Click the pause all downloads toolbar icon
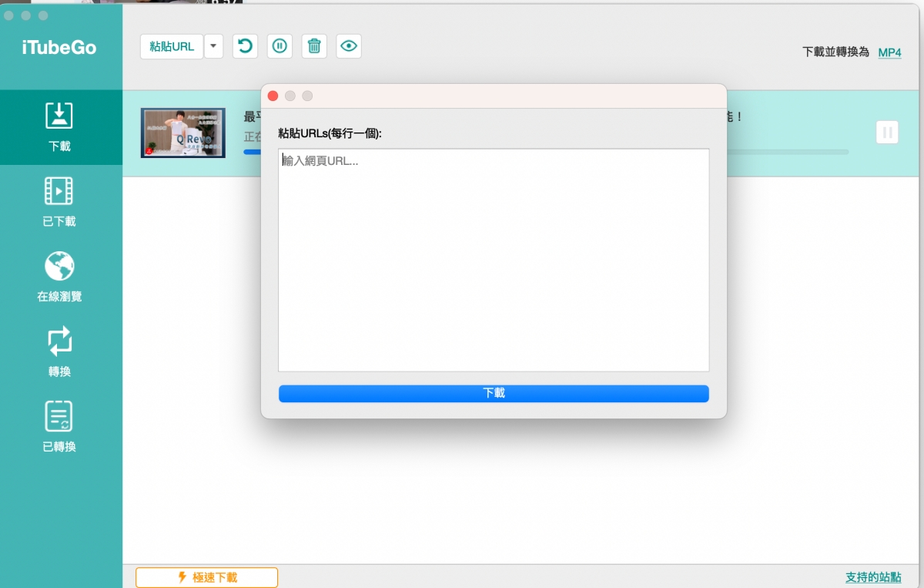The width and height of the screenshot is (924, 588). point(280,46)
